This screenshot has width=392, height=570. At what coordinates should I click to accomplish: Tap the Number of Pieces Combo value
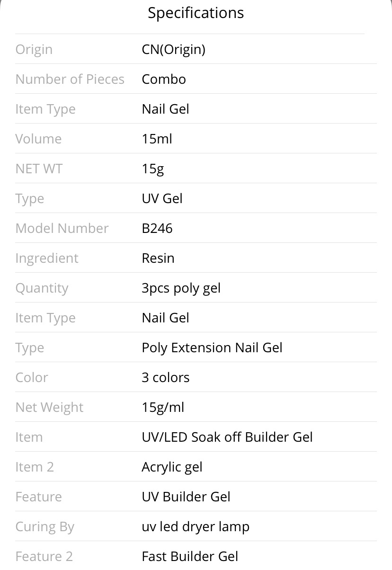164,79
